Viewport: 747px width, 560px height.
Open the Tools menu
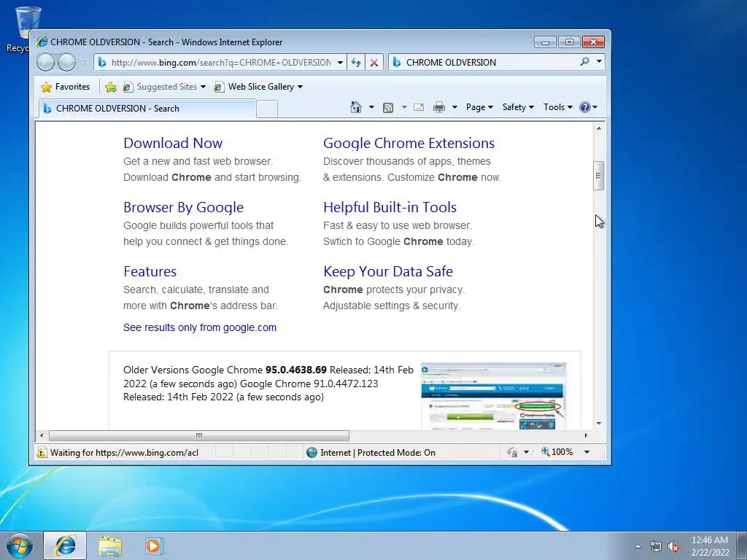tap(558, 107)
